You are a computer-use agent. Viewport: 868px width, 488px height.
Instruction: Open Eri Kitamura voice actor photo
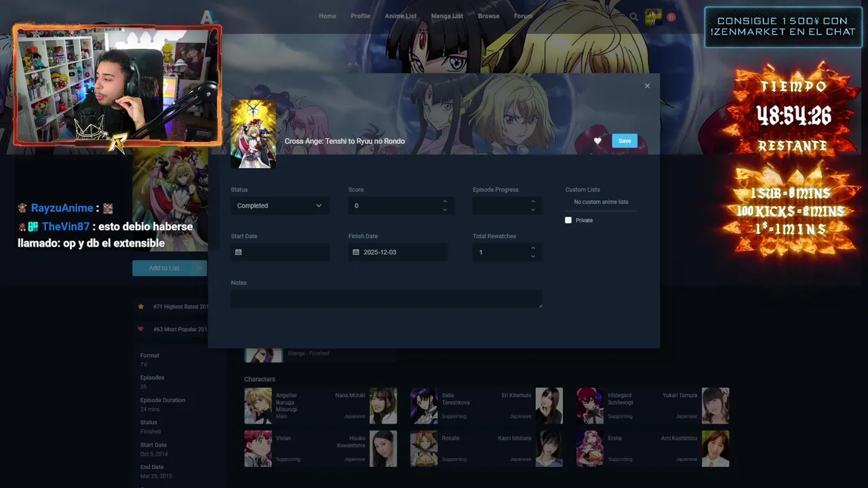[x=549, y=405]
